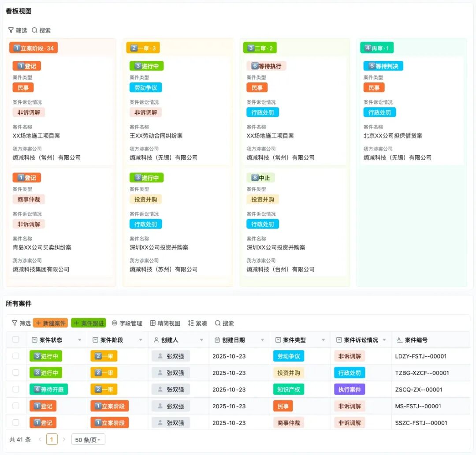Select the row MS-FSTJ--00001 checkbox
The height and width of the screenshot is (455, 476).
[16, 406]
